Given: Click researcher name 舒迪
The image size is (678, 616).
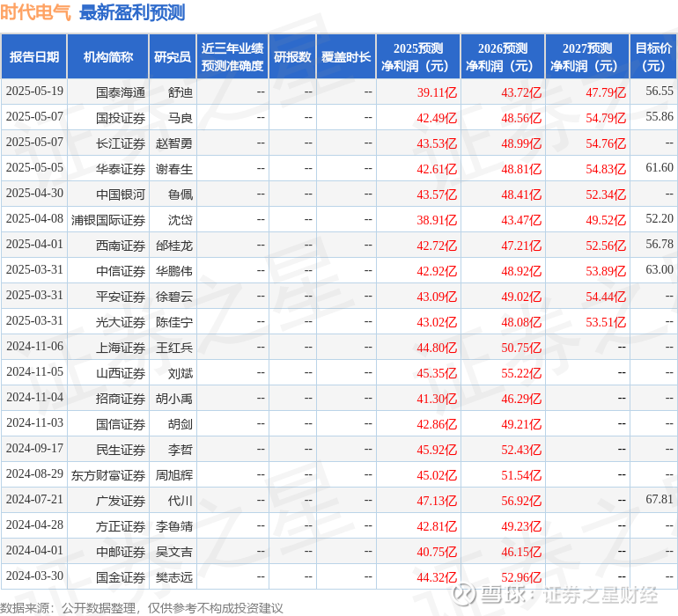Looking at the screenshot, I should click(x=181, y=92).
